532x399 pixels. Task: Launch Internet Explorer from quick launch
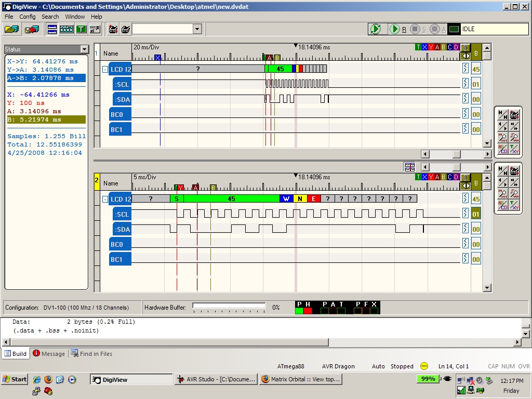click(x=37, y=379)
